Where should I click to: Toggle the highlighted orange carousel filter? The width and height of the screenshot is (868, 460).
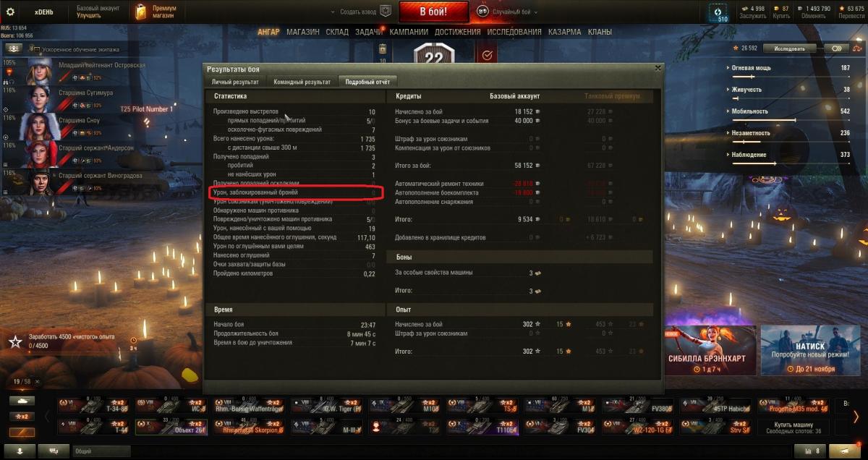coord(23,432)
